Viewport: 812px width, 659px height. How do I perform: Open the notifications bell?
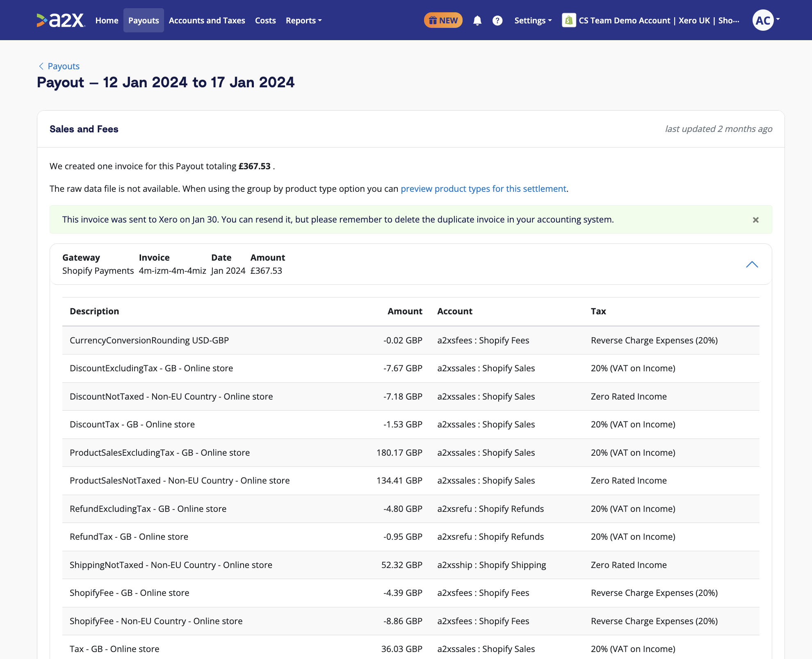pyautogui.click(x=477, y=20)
